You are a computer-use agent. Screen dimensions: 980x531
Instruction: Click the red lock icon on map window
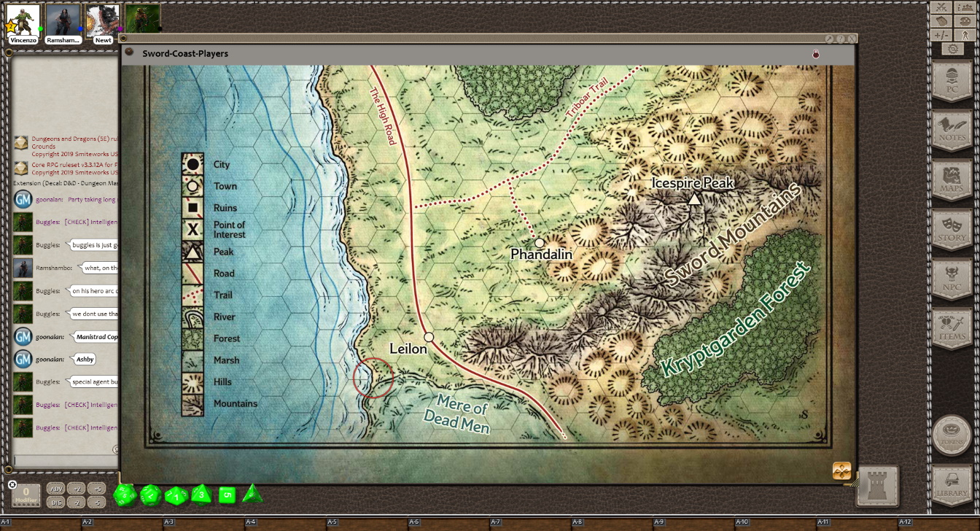point(816,53)
